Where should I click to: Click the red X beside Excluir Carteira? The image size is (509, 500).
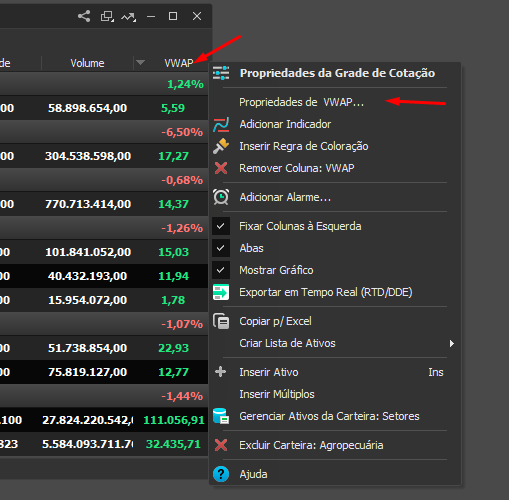(x=221, y=445)
